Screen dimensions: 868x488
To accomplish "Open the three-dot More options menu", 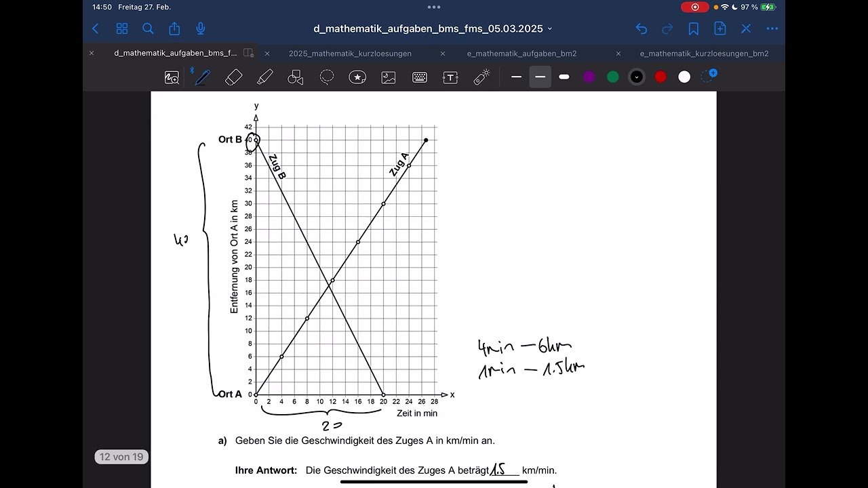I will pyautogui.click(x=772, y=28).
